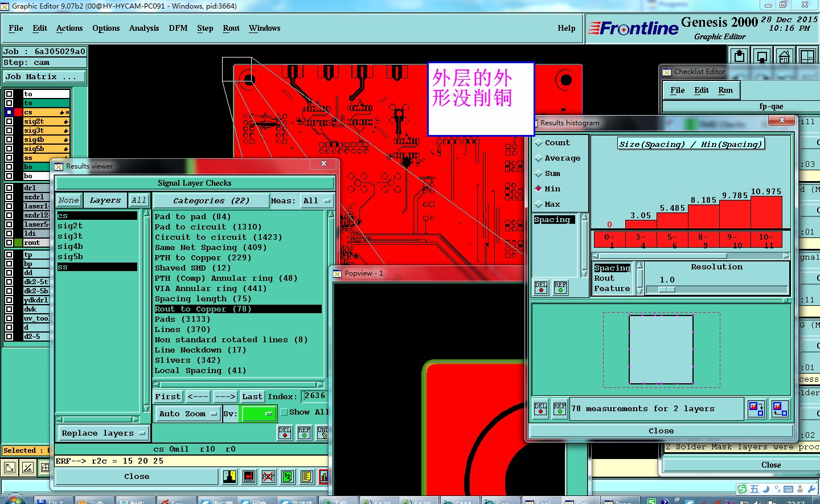Click the crossed-out REF icon
The height and width of the screenshot is (504, 820).
pos(268,476)
